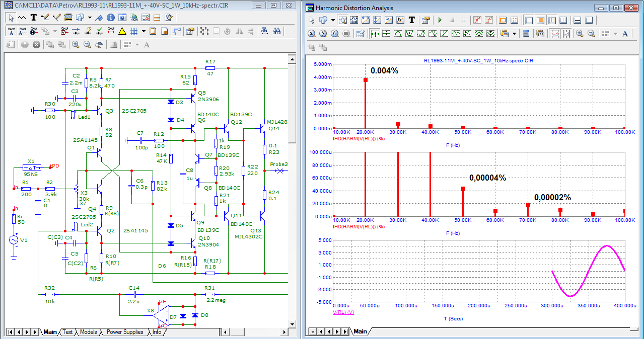Click the yellow triangle Conditions icon

(x=122, y=31)
